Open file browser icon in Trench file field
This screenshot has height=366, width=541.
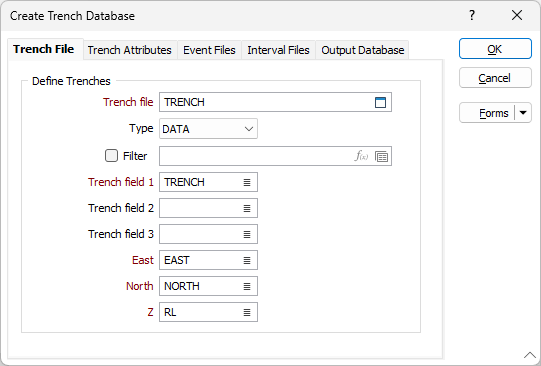pyautogui.click(x=380, y=102)
